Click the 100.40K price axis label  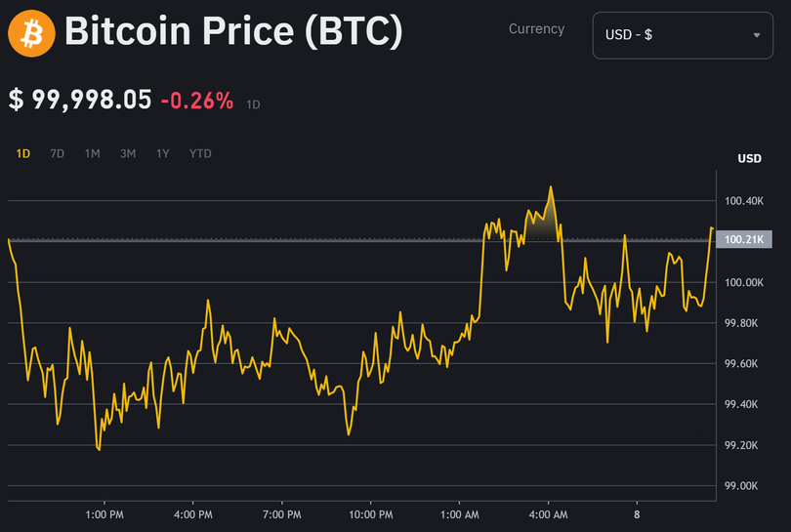[x=744, y=201]
